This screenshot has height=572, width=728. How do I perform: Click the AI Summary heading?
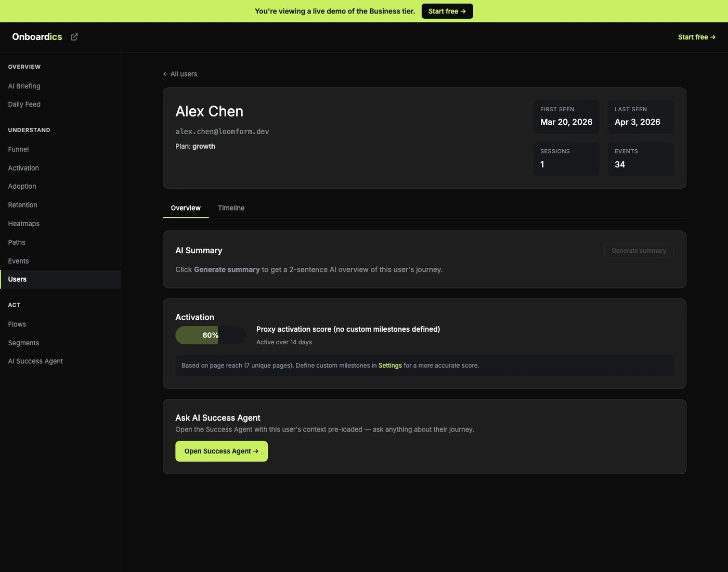(x=199, y=251)
